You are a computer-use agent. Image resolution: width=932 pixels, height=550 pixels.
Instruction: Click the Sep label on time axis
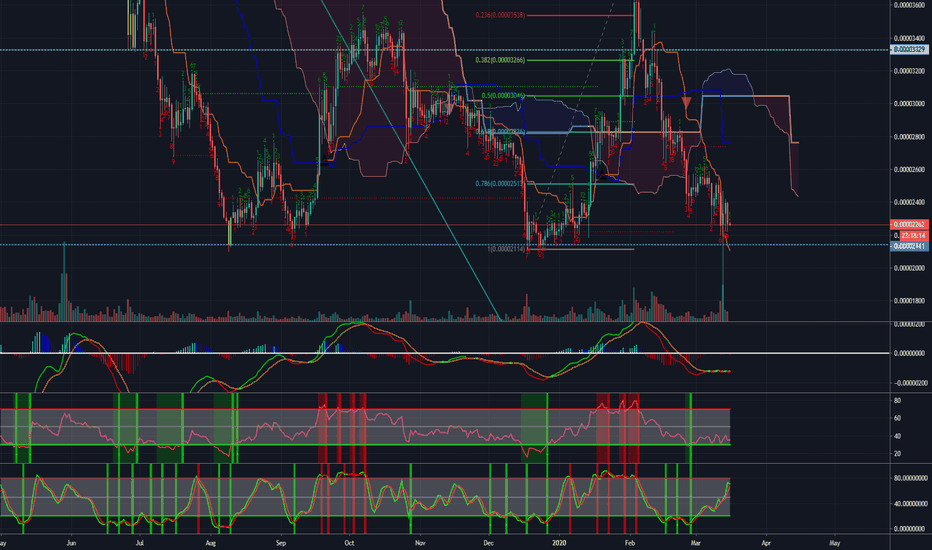(x=281, y=543)
